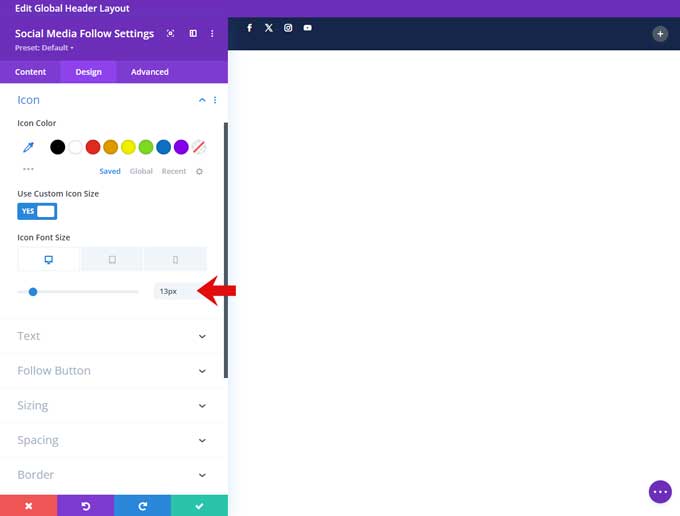The width and height of the screenshot is (680, 516).
Task: Click the undo arrow at panel bottom
Action: [85, 506]
